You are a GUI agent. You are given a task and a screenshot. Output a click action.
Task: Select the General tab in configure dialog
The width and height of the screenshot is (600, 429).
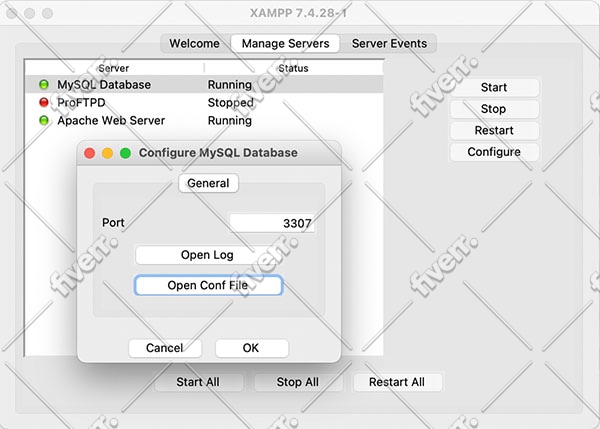point(209,183)
